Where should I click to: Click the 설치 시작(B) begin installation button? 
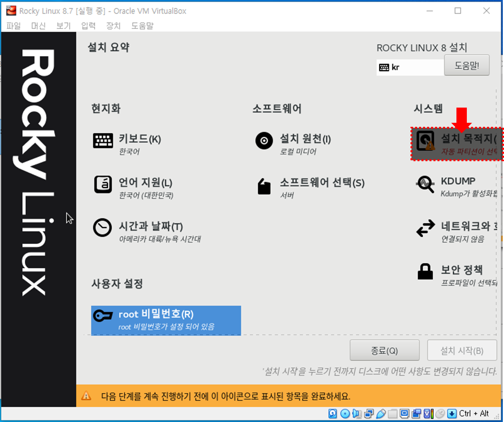tap(462, 351)
